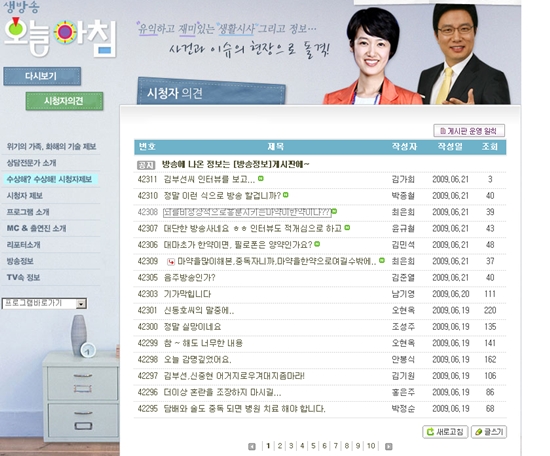Click the 새로고침 refresh button
This screenshot has height=456, width=550.
point(445,432)
